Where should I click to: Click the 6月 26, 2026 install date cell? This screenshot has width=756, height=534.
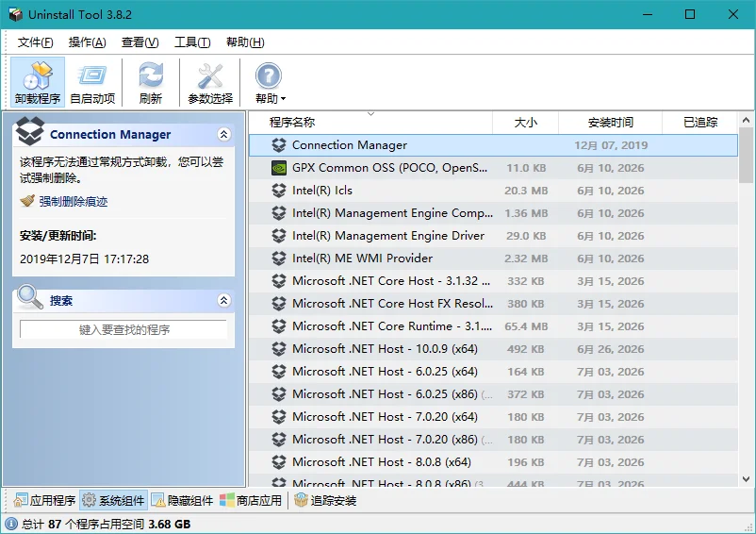[611, 349]
